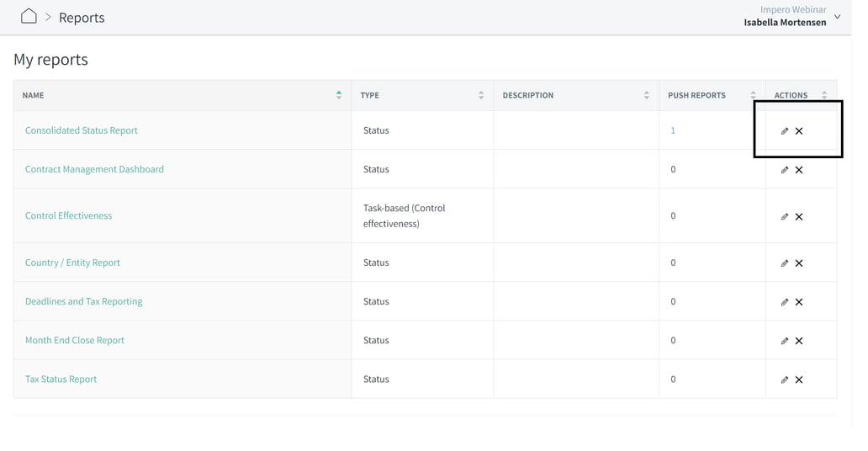The width and height of the screenshot is (868, 451).
Task: Open the Month End Close Report
Action: pyautogui.click(x=75, y=340)
